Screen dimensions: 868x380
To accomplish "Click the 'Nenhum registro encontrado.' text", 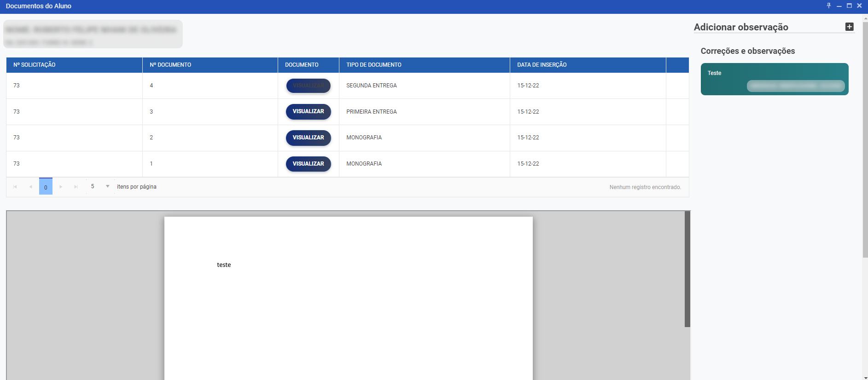I will [x=645, y=187].
